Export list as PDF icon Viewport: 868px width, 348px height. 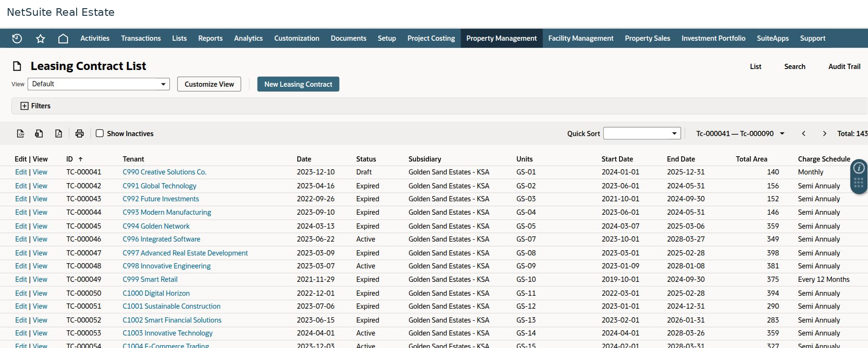pos(58,134)
